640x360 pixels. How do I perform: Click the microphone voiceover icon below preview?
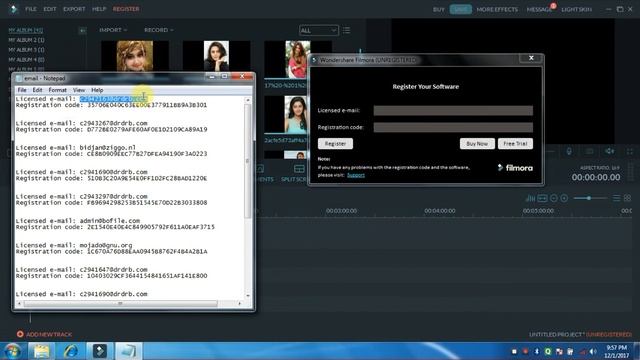(x=569, y=151)
